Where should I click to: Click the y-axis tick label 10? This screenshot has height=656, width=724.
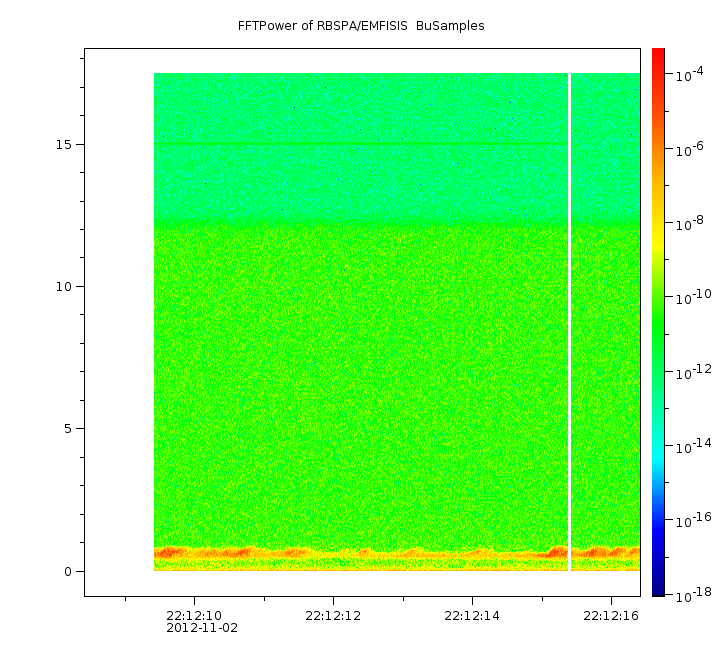click(62, 287)
